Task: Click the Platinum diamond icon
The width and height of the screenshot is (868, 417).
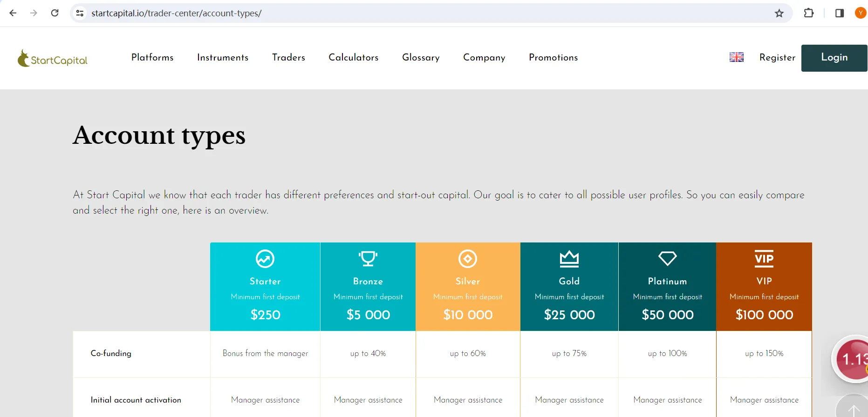Action: (668, 258)
